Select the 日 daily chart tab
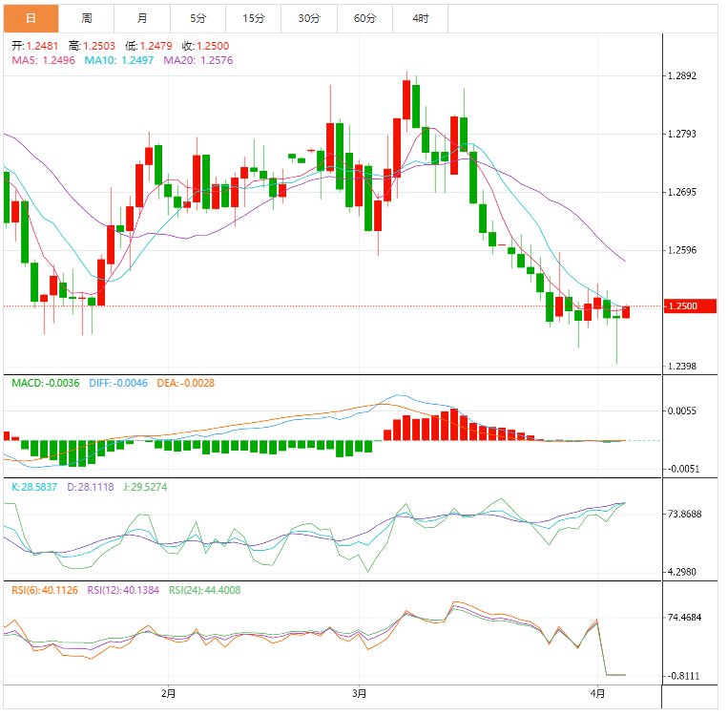This screenshot has width=728, height=716. pos(30,18)
